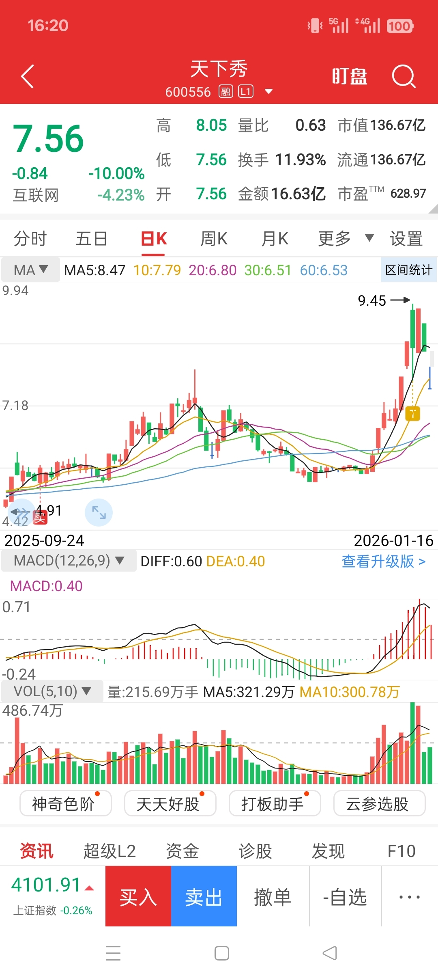438x980 pixels.
Task: Tap the MA5:8.47 readout
Action: click(x=95, y=270)
